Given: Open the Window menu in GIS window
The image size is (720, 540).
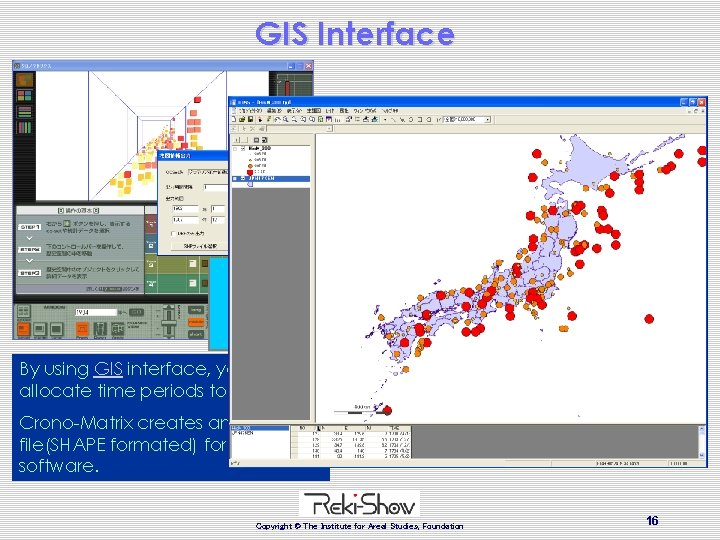Looking at the screenshot, I should click(x=365, y=111).
